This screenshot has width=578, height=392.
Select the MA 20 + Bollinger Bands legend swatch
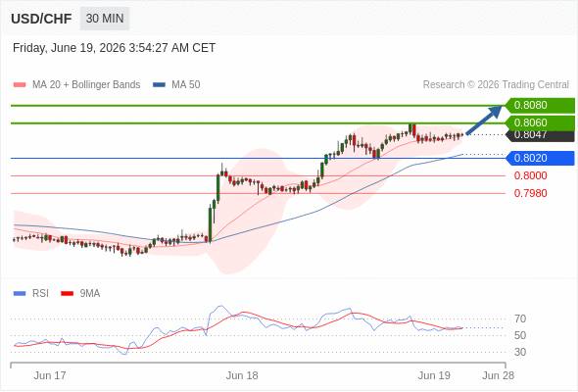(20, 85)
